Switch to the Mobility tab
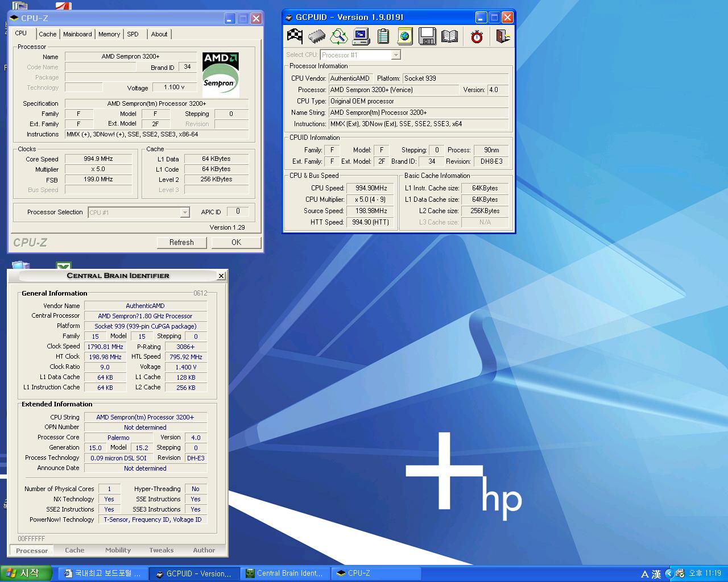 (x=118, y=550)
